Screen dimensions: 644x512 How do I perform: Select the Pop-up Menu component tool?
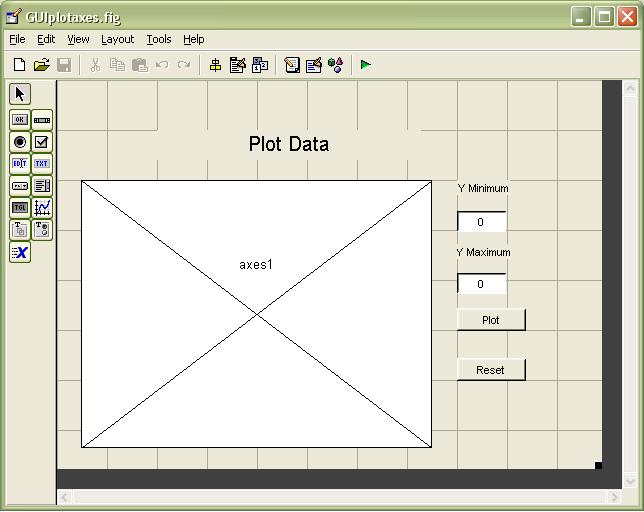point(19,186)
